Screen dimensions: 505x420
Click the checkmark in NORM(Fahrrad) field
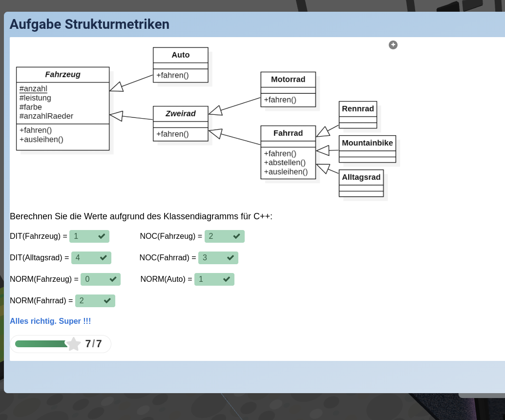[x=107, y=300]
